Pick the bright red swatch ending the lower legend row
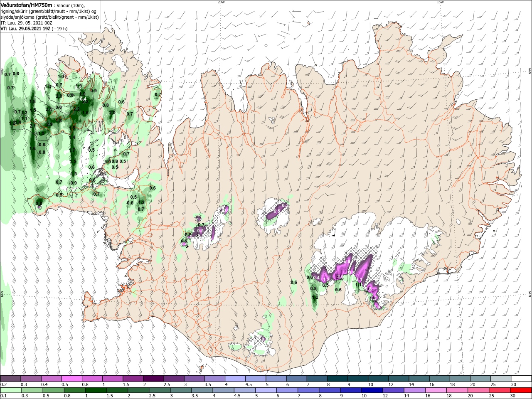The width and height of the screenshot is (532, 399). (x=522, y=390)
